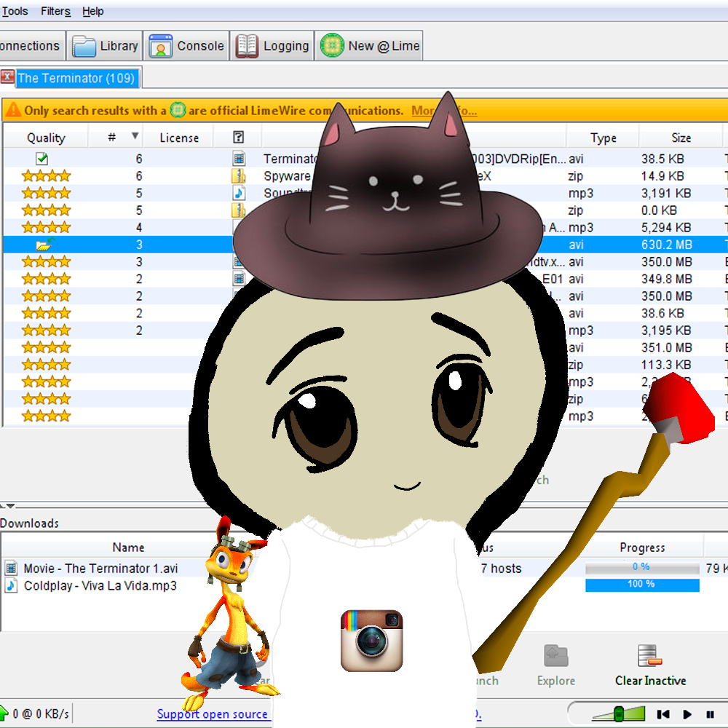This screenshot has height=728, width=728.
Task: Open the New @ Lime tab
Action: tap(370, 46)
